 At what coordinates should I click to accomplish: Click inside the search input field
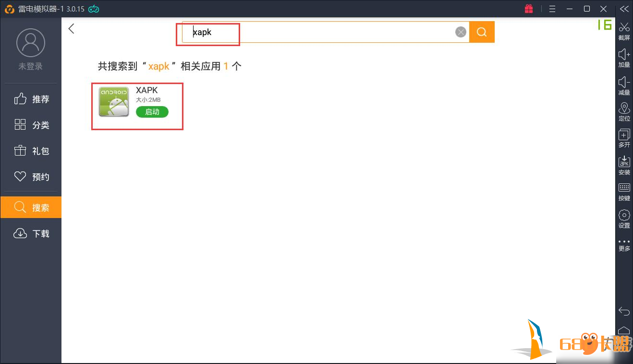click(x=326, y=32)
